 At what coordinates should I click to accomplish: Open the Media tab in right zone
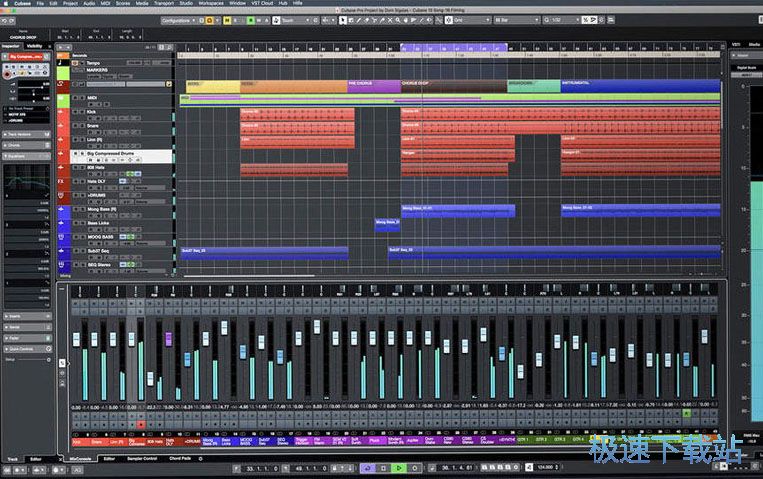pos(754,44)
